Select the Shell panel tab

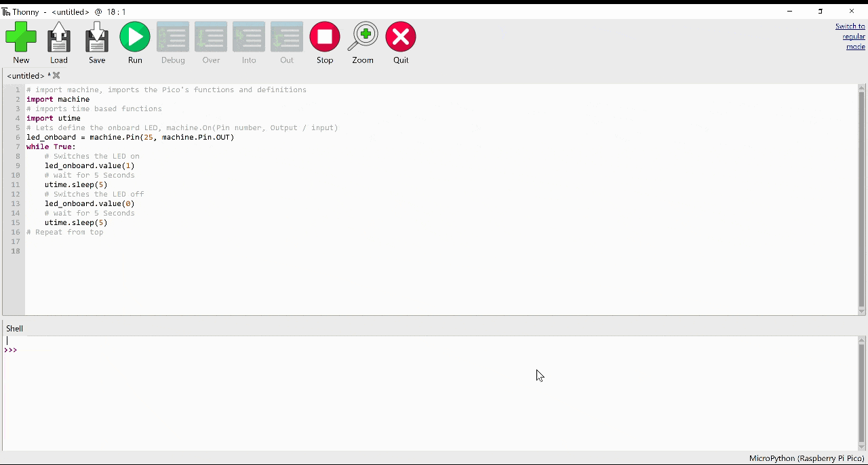(x=14, y=329)
